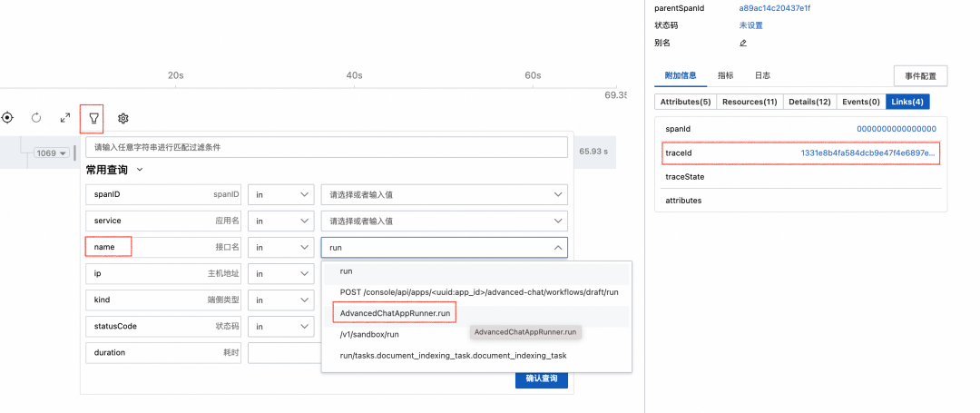
Task: Click the 事件配置 button
Action: tap(920, 76)
